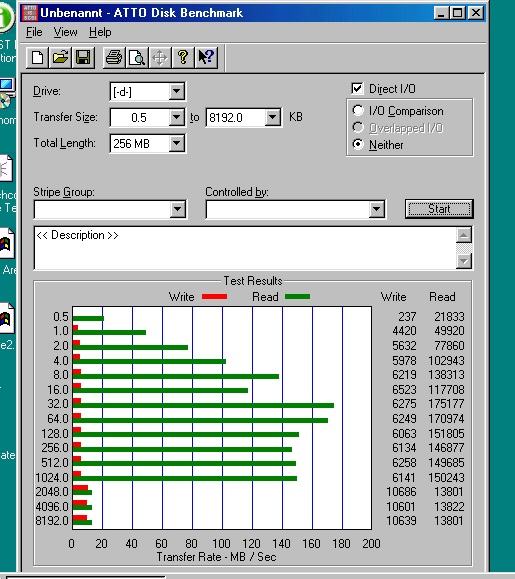Toggle the Direct I/O checkbox
Screen dimensions: 515x579
click(x=357, y=89)
